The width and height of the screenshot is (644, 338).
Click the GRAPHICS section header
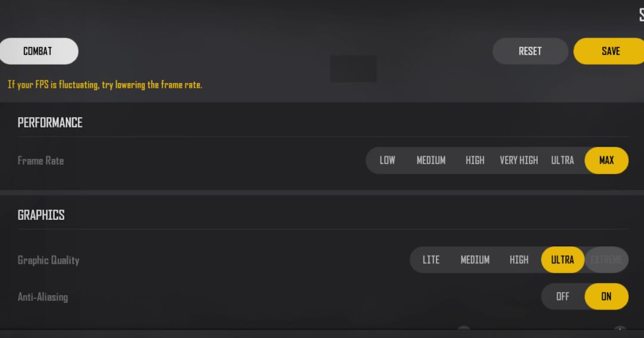coord(41,215)
